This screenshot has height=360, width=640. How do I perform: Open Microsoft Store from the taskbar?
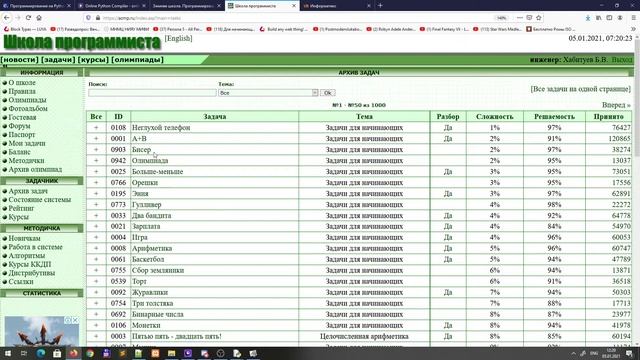click(57, 353)
